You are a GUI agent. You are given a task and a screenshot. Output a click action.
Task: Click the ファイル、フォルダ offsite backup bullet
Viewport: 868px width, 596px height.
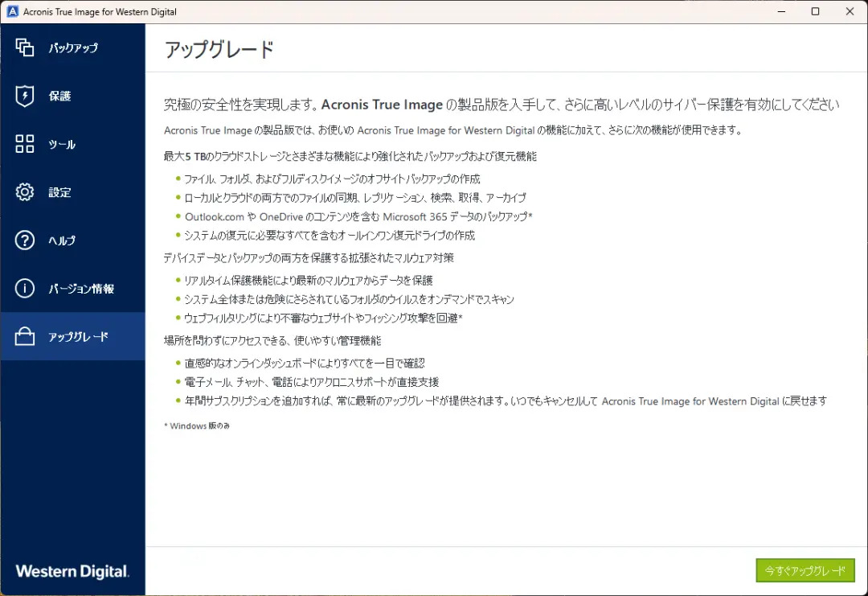332,179
